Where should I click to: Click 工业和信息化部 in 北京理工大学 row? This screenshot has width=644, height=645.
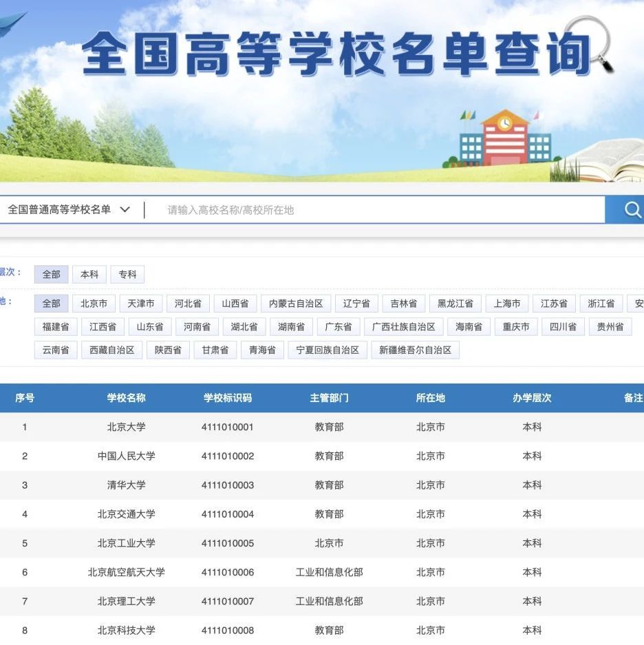329,602
